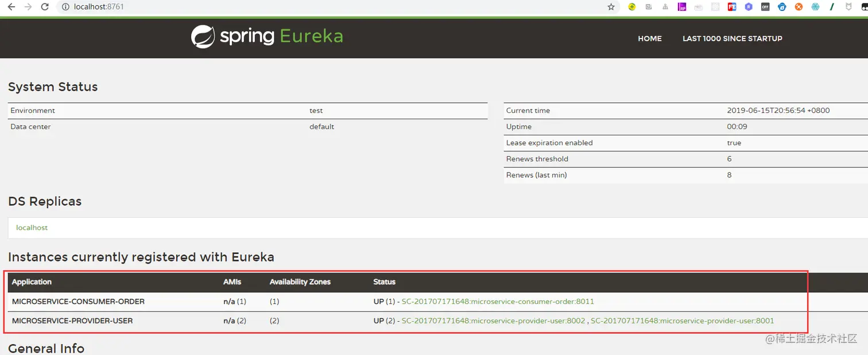Click the Current time label
Viewport: 868px width, 355px height.
528,110
